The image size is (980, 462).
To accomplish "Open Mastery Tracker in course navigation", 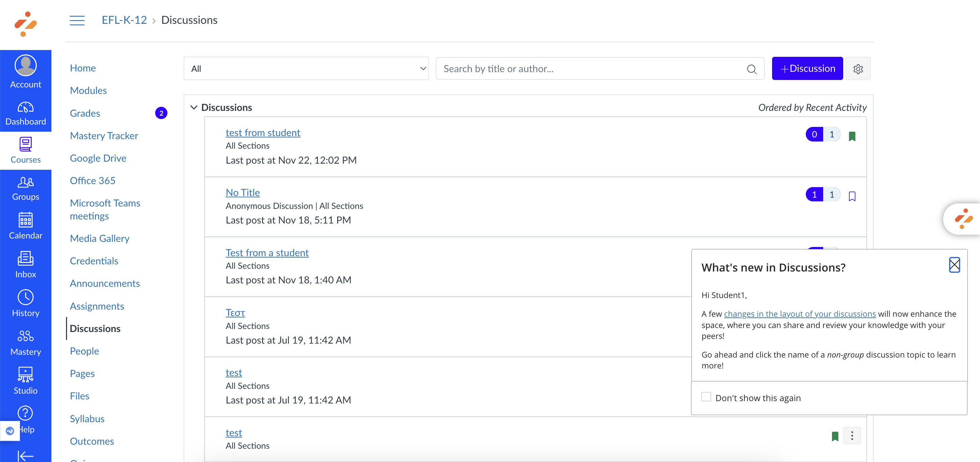I will [x=104, y=136].
